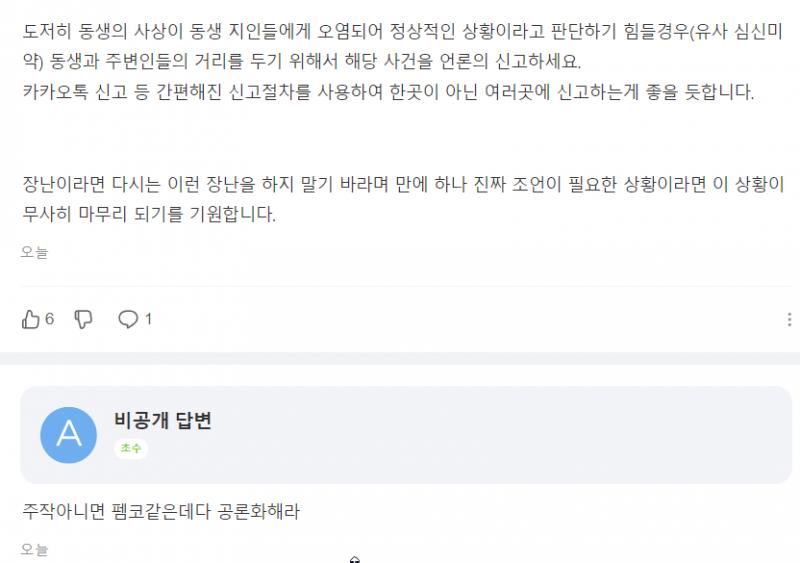Image resolution: width=800 pixels, height=563 pixels.
Task: Click '오늘' timestamp under the first answer
Action: pyautogui.click(x=34, y=253)
